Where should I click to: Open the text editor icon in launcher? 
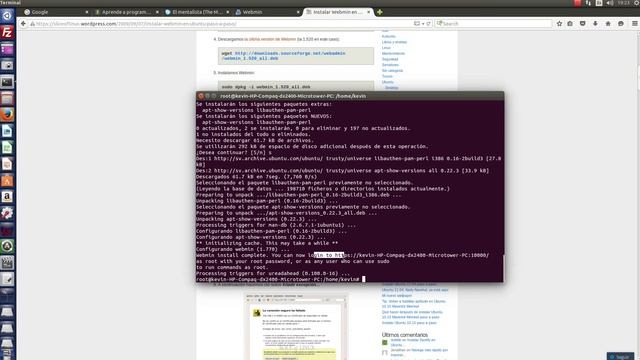pos(7,279)
